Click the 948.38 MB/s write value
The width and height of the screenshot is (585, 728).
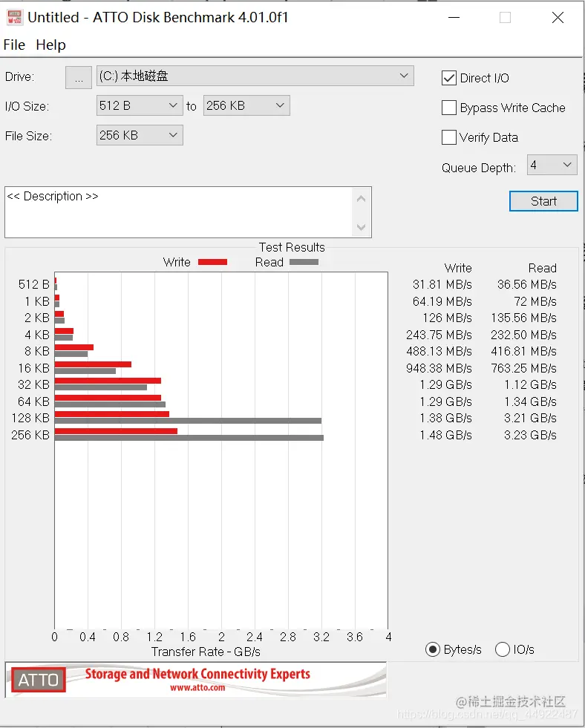pos(439,368)
